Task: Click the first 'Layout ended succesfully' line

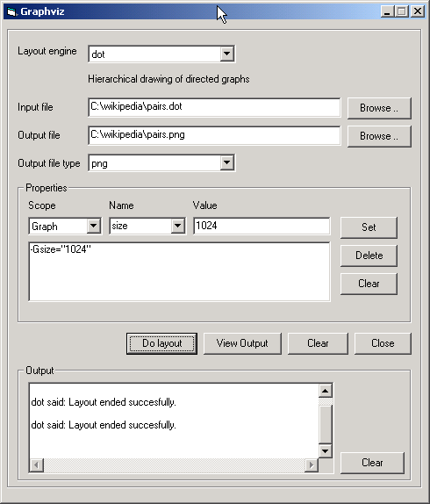Action: point(104,402)
